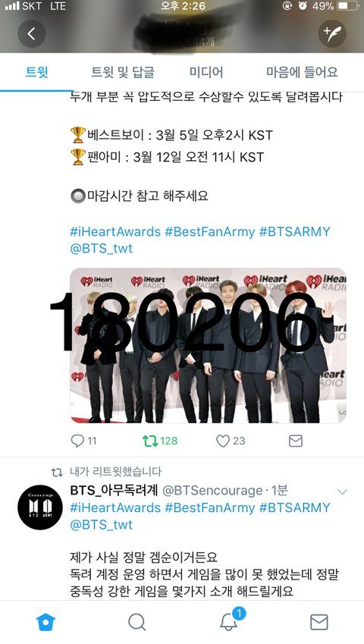Viewport: 364px width, 644px height.
Task: Open the 마음에 들어요 tab
Action: coord(302,72)
